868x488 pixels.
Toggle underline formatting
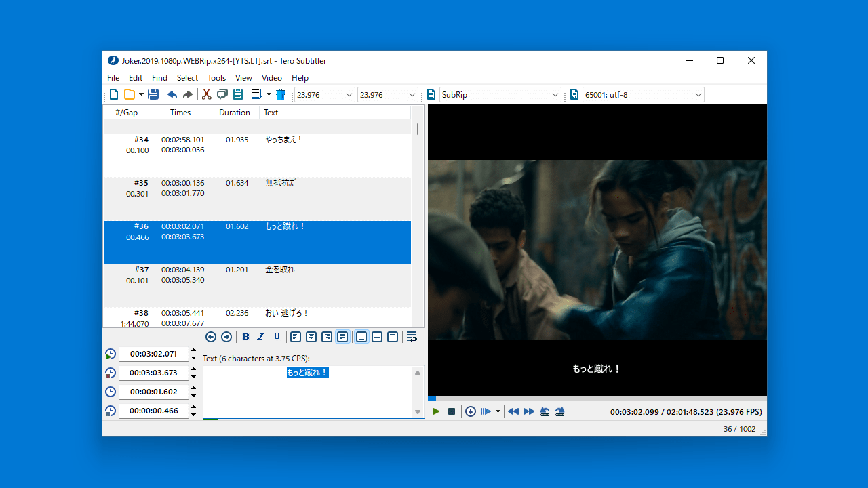(277, 337)
